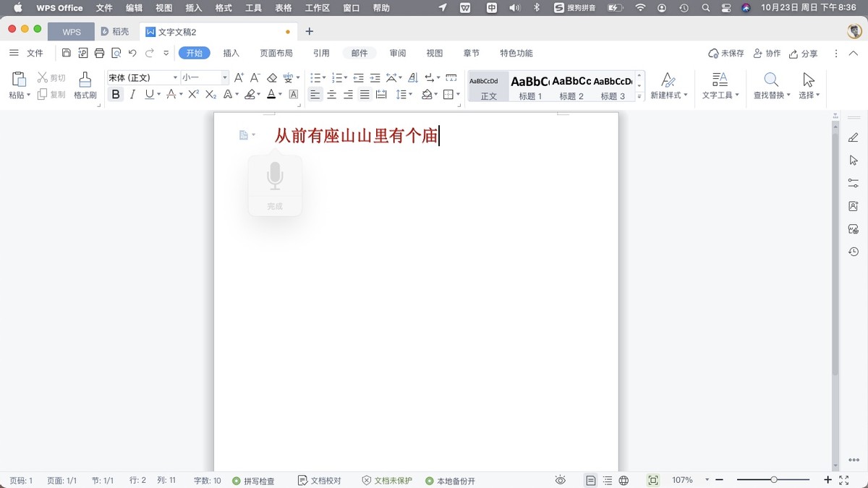Click the 协作 collaborate button
The height and width of the screenshot is (488, 868).
(x=767, y=53)
